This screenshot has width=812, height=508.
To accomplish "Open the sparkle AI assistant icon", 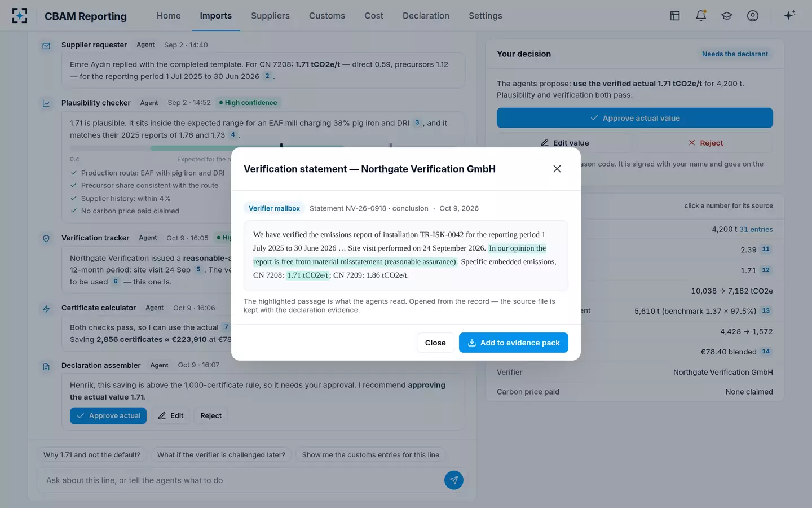I will click(789, 15).
